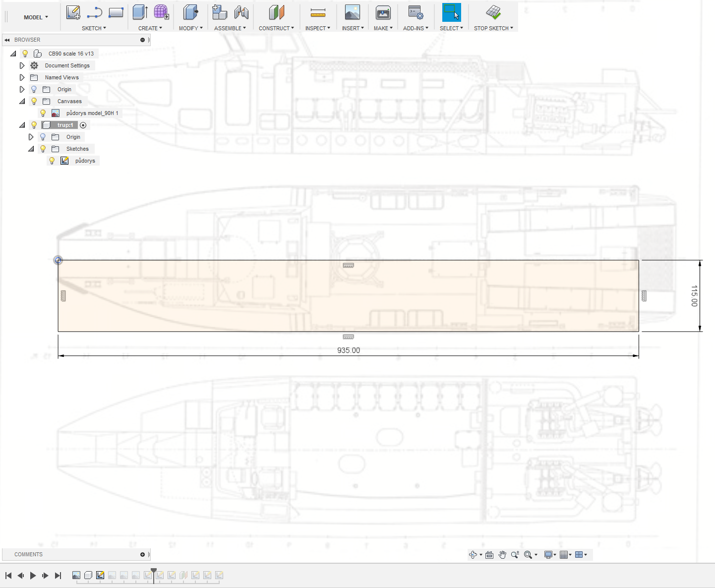Select the Line tool in the Sketch toolbar
This screenshot has width=715, height=588.
94,12
